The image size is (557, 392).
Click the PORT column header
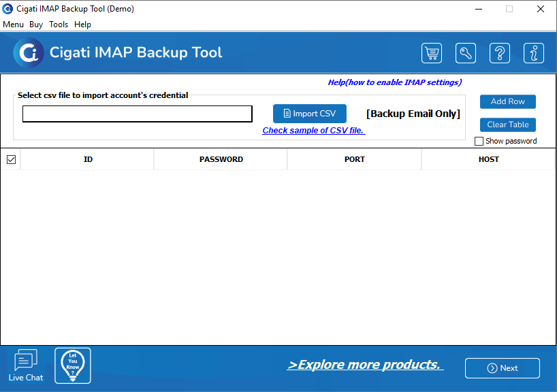coord(354,159)
